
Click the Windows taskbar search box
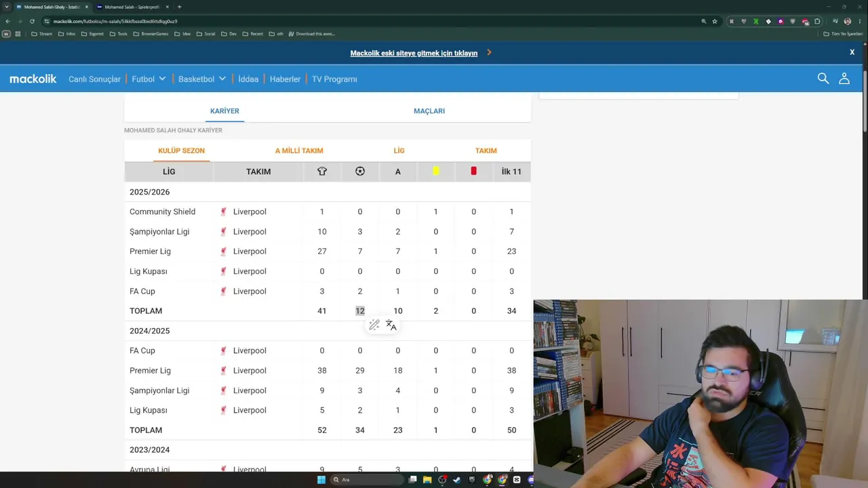click(366, 480)
